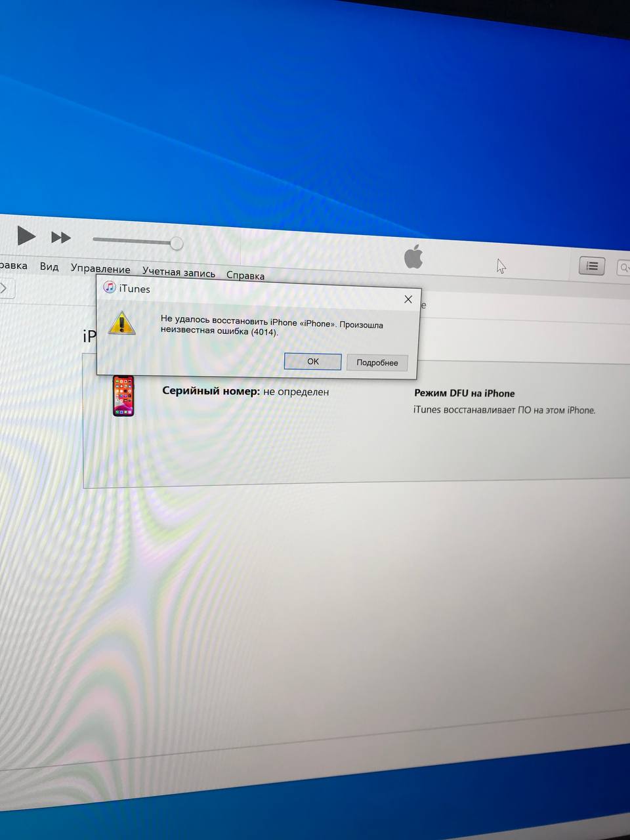Click the yellow warning icon

point(122,323)
